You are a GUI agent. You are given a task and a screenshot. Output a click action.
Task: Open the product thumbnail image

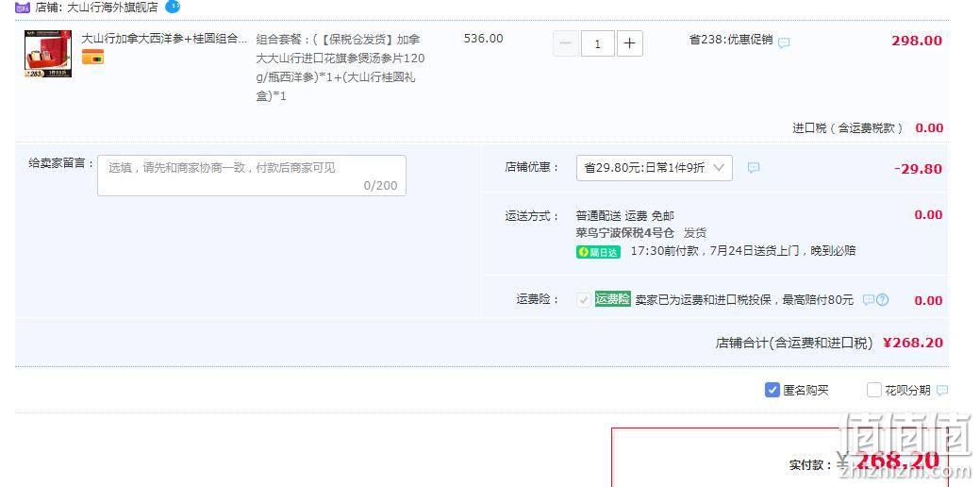tap(48, 55)
